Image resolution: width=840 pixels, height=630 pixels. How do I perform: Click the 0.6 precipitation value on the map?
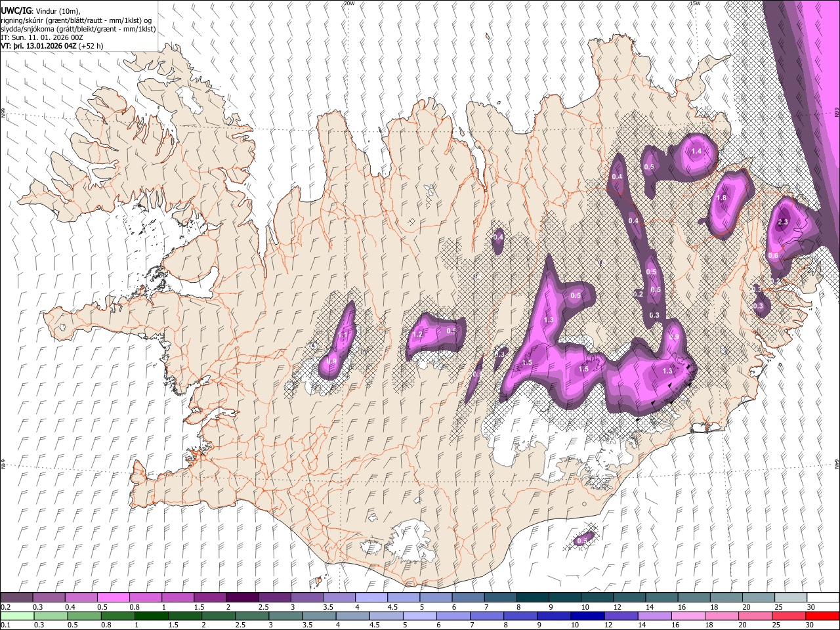click(773, 256)
